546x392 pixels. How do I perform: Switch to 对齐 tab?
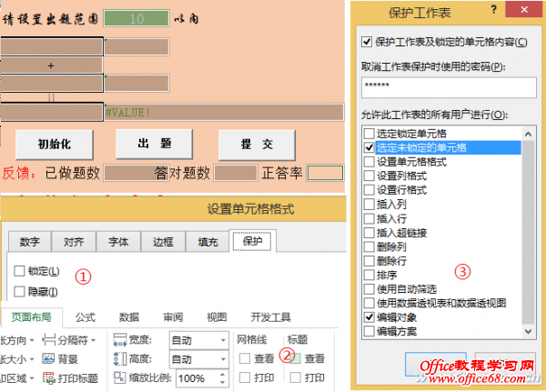click(x=74, y=242)
